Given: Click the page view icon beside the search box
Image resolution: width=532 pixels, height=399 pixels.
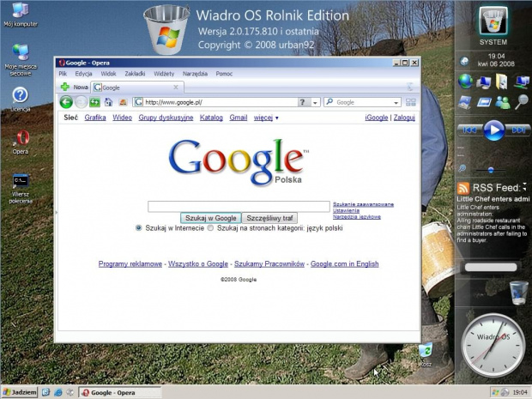Looking at the screenshot, I should [411, 102].
